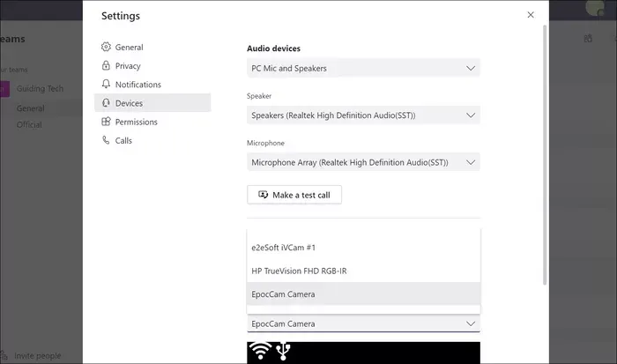Expand the Microphone dropdown
The width and height of the screenshot is (617, 364).
470,162
